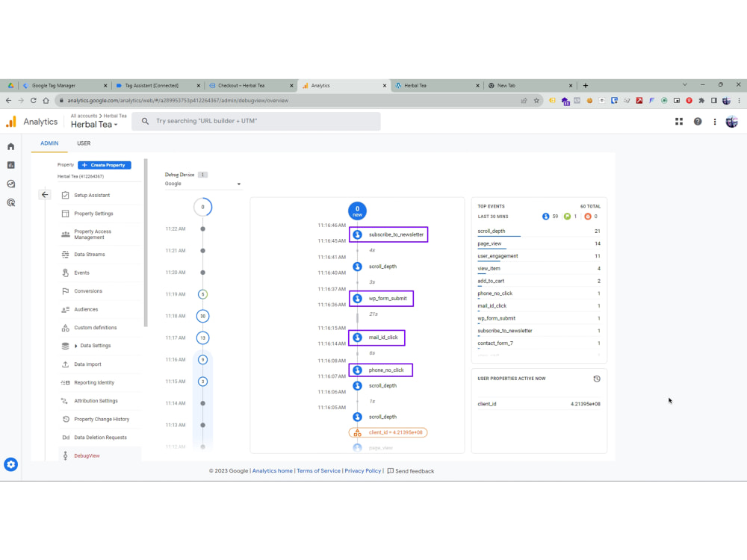This screenshot has height=560, width=747.
Task: Open the Google Analytics apps grid
Action: coord(679,121)
